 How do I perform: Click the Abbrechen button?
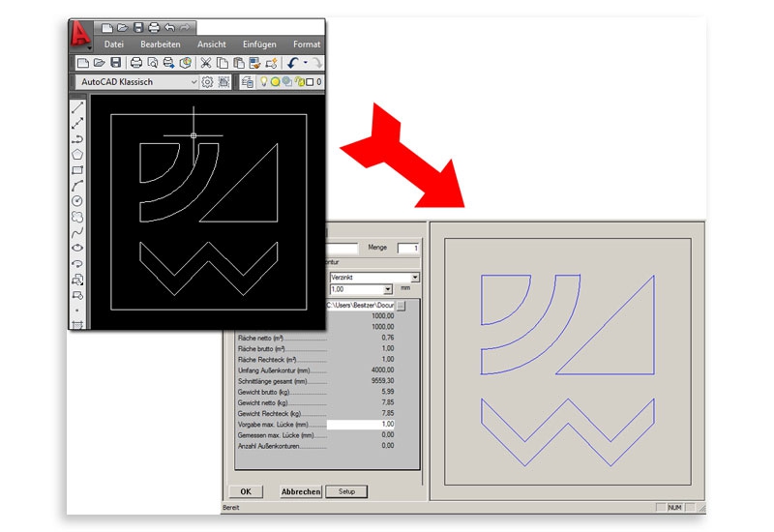click(301, 491)
